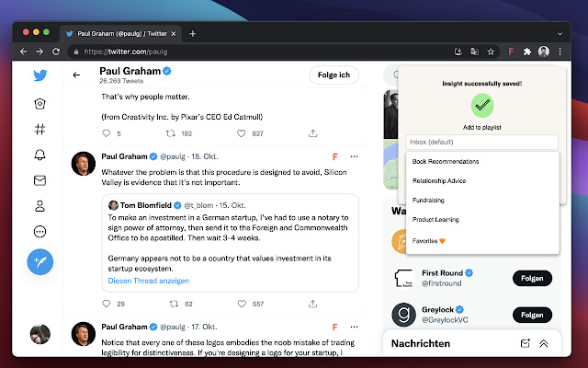This screenshot has width=588, height=368.
Task: Retweet the tweet with 192 retweets
Action: click(171, 133)
